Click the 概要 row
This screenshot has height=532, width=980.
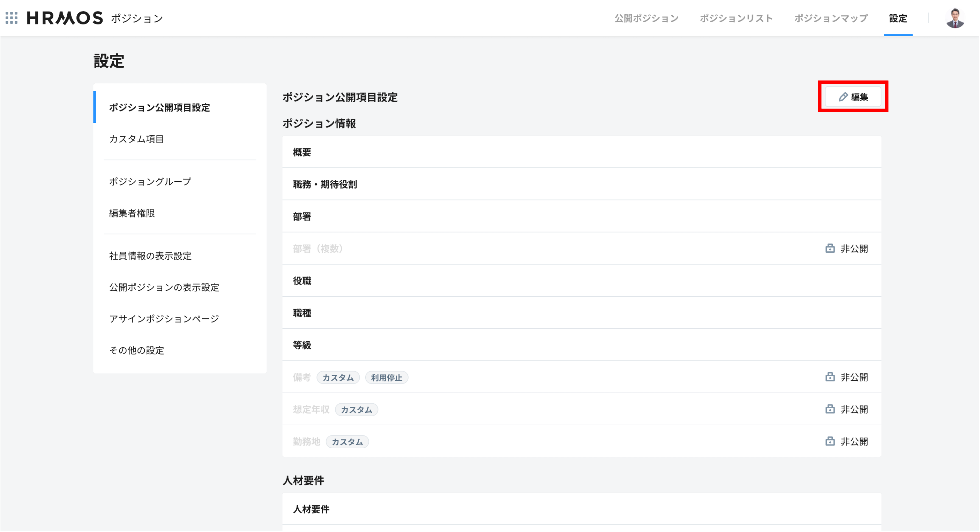point(582,152)
